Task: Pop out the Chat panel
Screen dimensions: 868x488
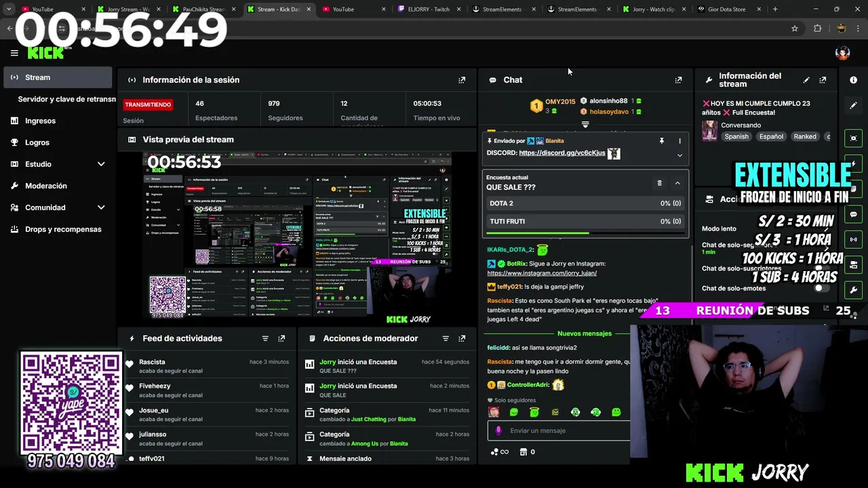Action: click(x=678, y=80)
